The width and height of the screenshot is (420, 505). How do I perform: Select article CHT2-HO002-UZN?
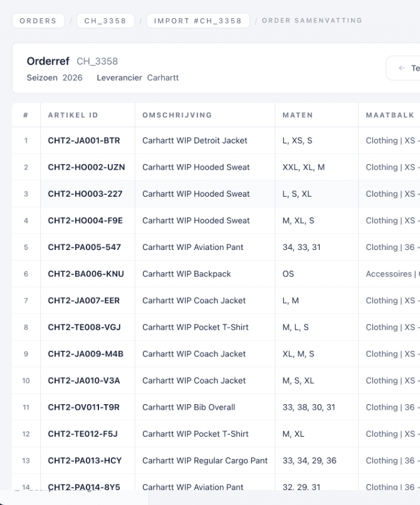point(87,167)
